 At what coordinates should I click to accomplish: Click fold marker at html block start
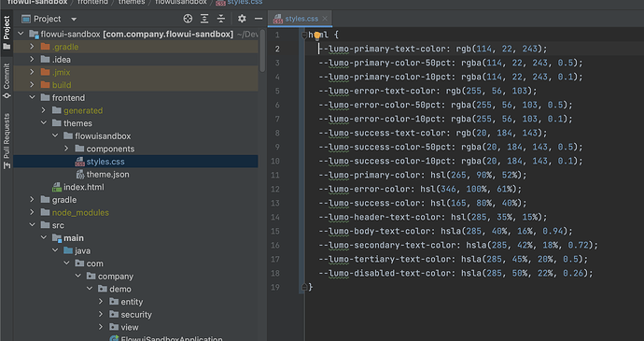pyautogui.click(x=304, y=35)
